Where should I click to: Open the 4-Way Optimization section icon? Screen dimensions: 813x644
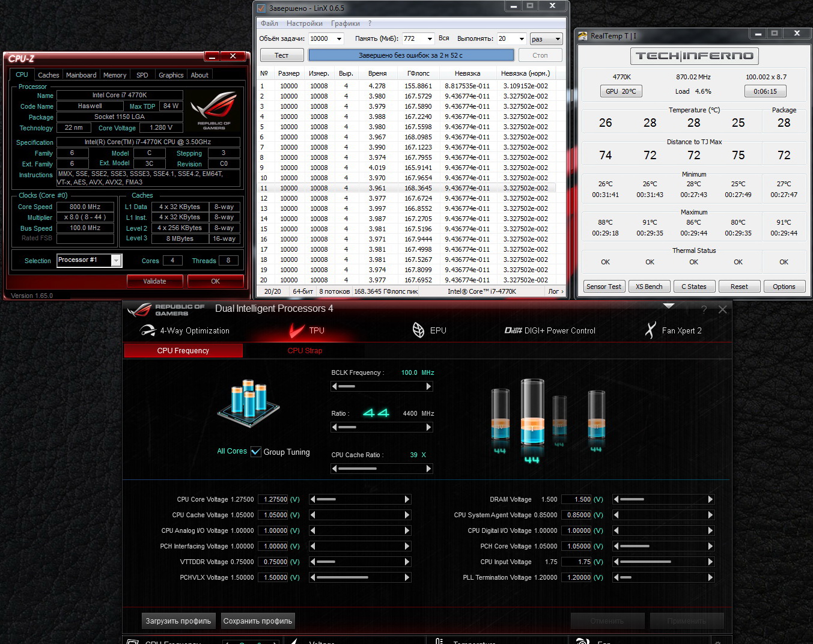pyautogui.click(x=147, y=330)
